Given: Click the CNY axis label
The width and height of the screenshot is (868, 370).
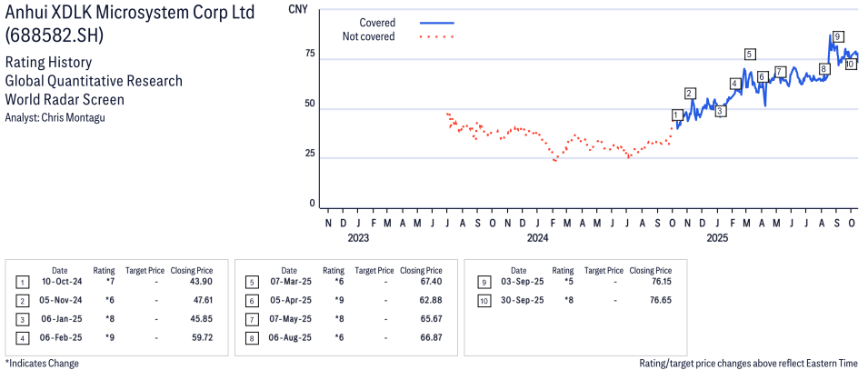Looking at the screenshot, I should [x=297, y=9].
